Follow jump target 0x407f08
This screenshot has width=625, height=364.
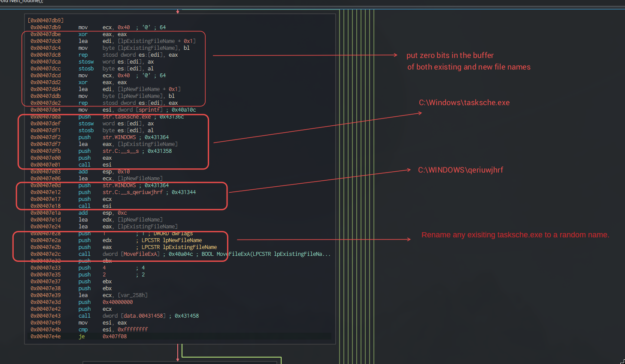click(115, 336)
